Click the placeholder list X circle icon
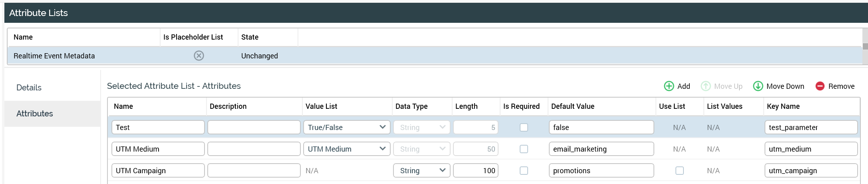This screenshot has width=868, height=184. point(199,56)
